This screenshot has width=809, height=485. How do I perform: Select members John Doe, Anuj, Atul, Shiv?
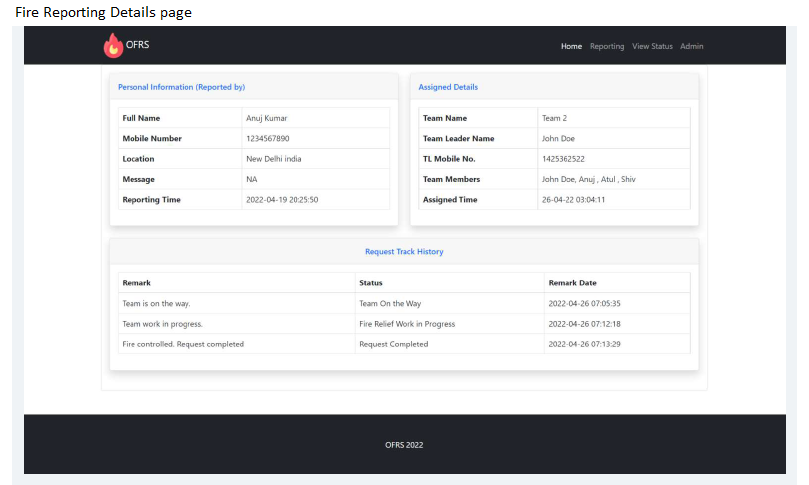click(x=588, y=179)
